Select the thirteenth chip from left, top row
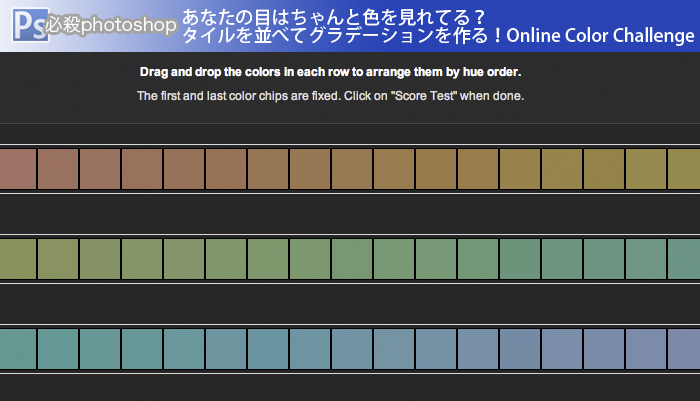700x401 pixels. point(520,169)
